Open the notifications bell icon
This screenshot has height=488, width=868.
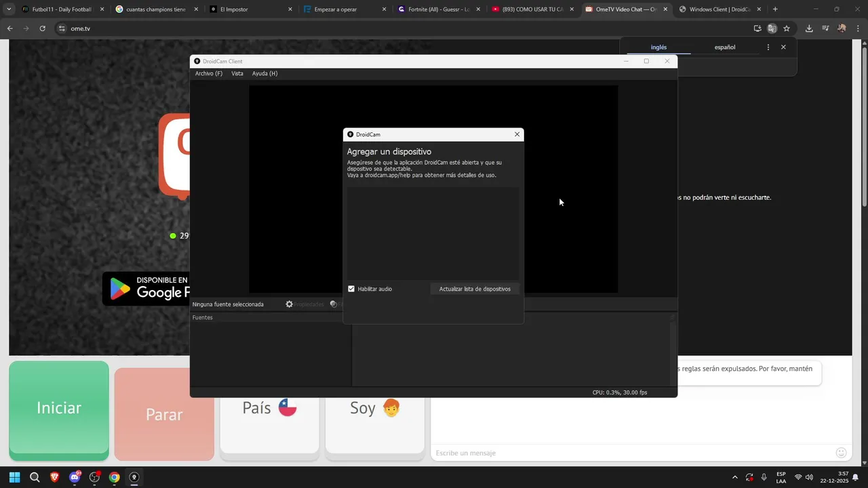pyautogui.click(x=856, y=477)
